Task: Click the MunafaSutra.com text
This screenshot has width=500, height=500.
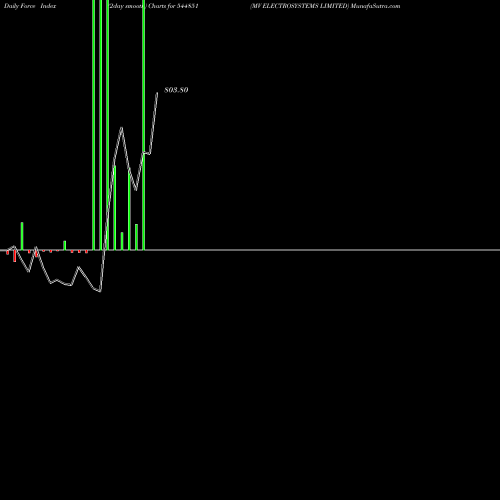Action: (x=375, y=6)
